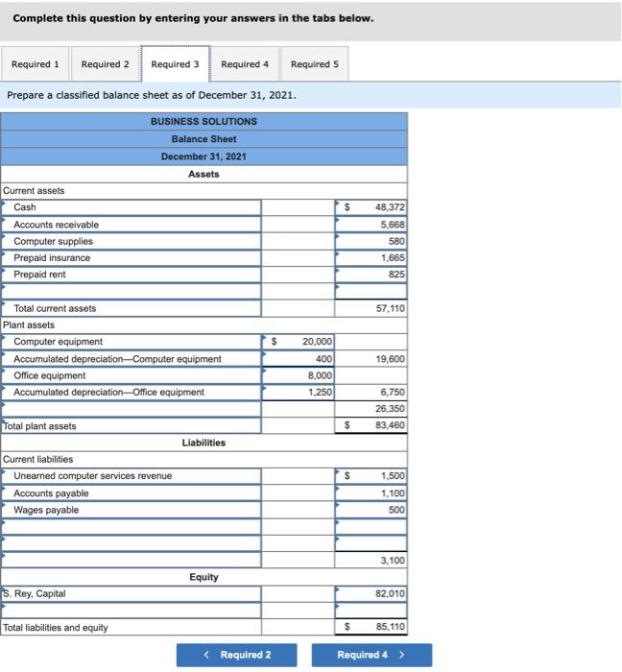Open Accumulated depreciation—Office equipment dropdown

132,392
